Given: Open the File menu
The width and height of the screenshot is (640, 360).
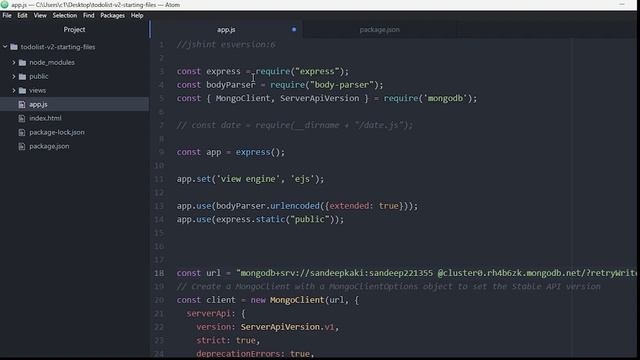Looking at the screenshot, I should coord(7,16).
